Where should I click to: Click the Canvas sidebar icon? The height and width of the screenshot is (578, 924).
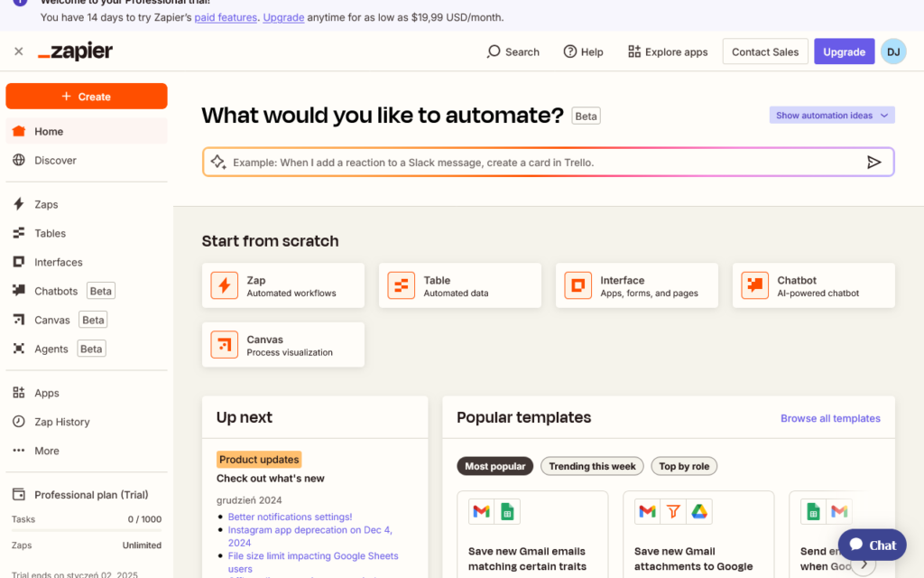click(19, 320)
